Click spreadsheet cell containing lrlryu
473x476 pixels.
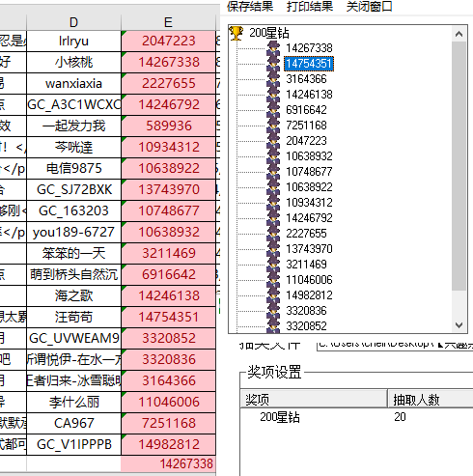73,41
